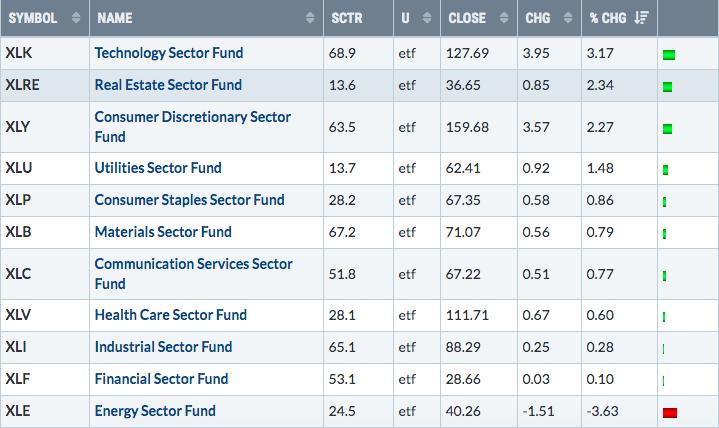The image size is (719, 428).
Task: Click the U column sort arrows
Action: [427, 18]
